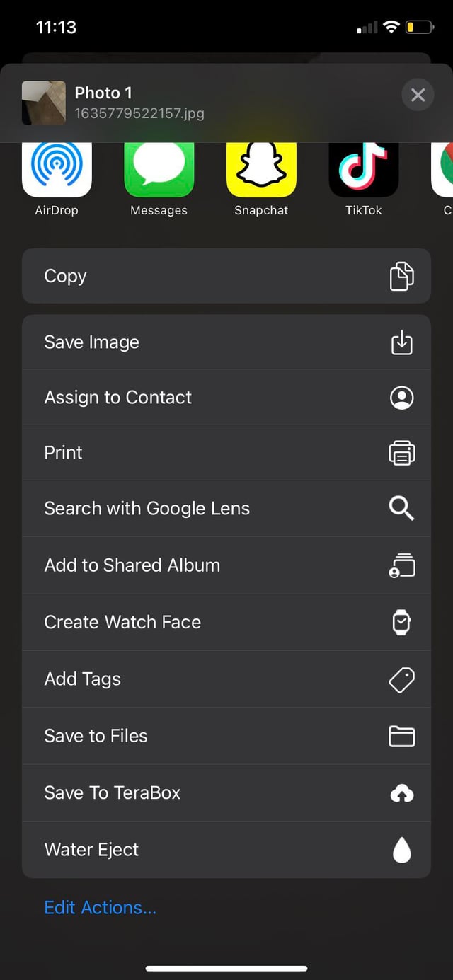Screen dimensions: 453x980
Task: Select the Add Tags action
Action: click(x=82, y=679)
